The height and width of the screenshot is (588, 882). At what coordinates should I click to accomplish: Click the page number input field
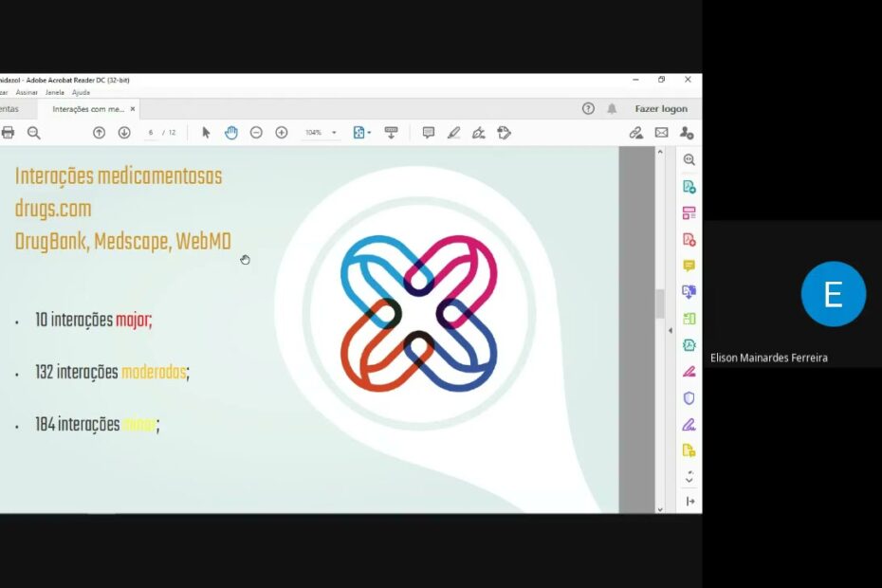tap(151, 133)
